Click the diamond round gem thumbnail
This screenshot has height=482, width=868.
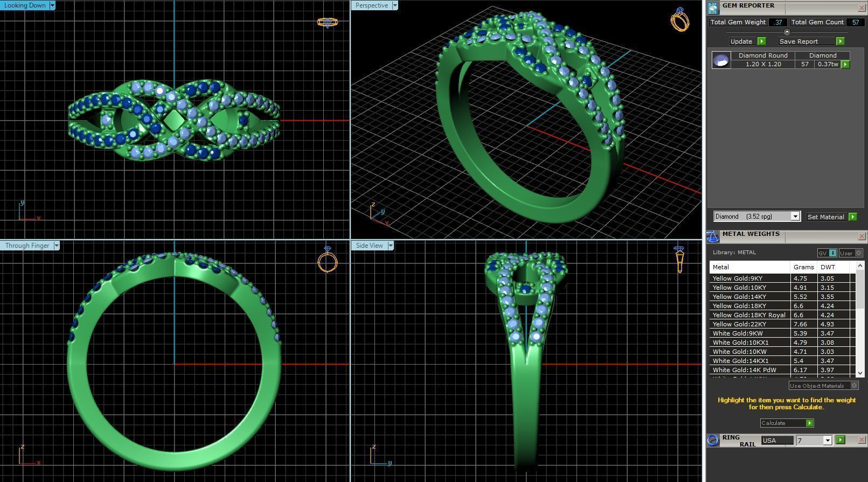point(721,60)
